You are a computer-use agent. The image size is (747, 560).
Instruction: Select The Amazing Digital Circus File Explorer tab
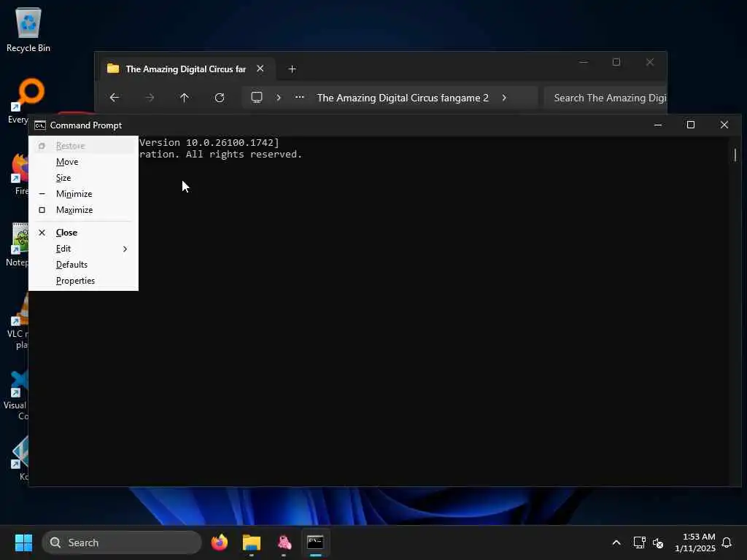(186, 69)
